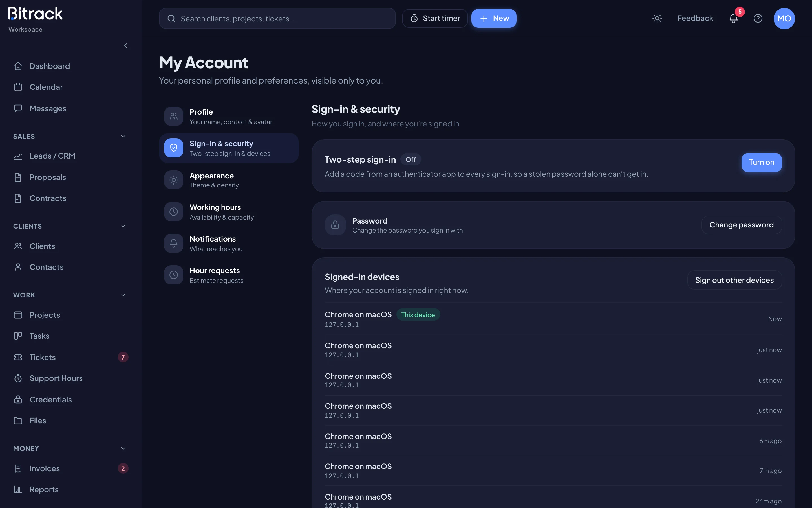Viewport: 812px width, 508px height.
Task: Click the Leads / CRM chart icon
Action: pyautogui.click(x=18, y=156)
